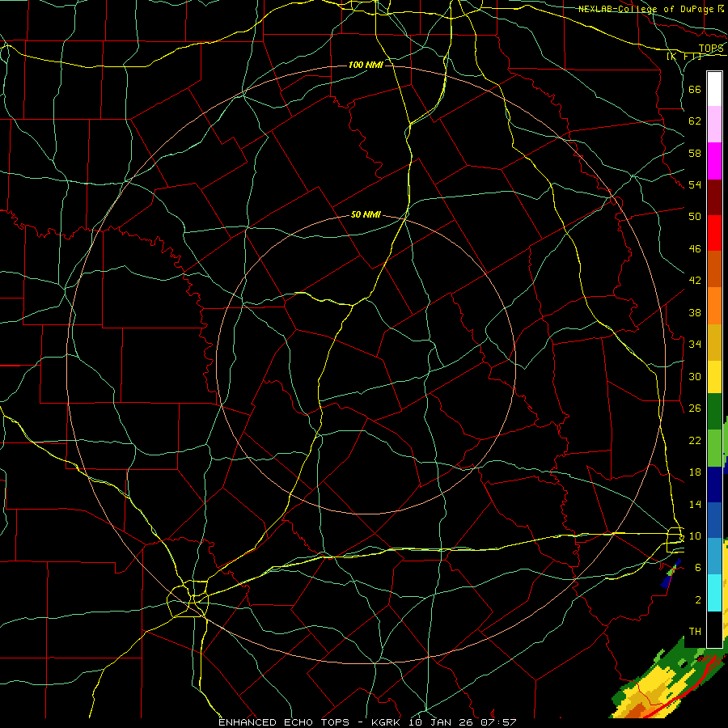Click the 66 value in the legend
Image resolution: width=728 pixels, height=728 pixels.
point(695,89)
